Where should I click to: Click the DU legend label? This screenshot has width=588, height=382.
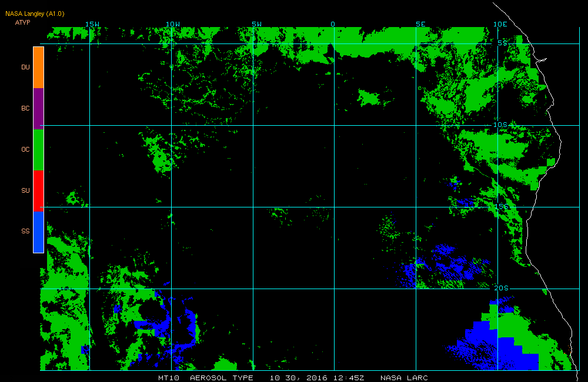pos(25,67)
